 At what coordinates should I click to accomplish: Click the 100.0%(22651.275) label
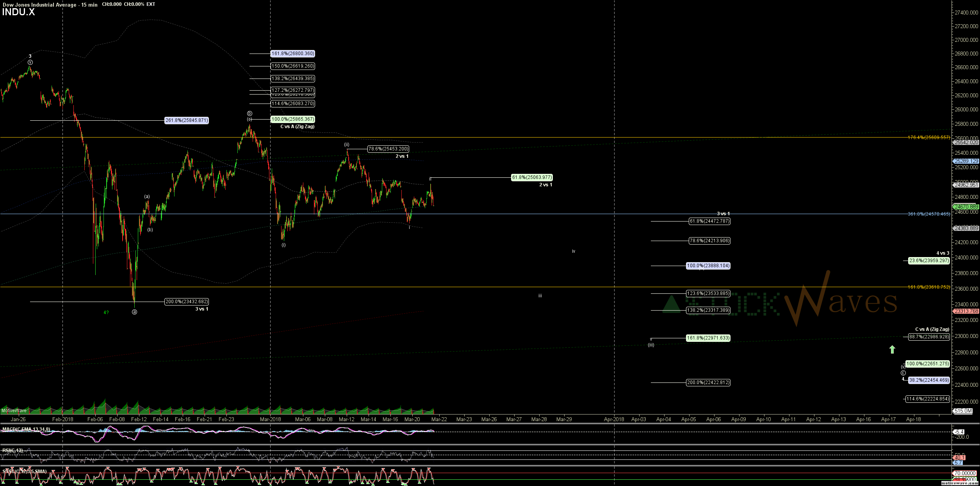928,364
